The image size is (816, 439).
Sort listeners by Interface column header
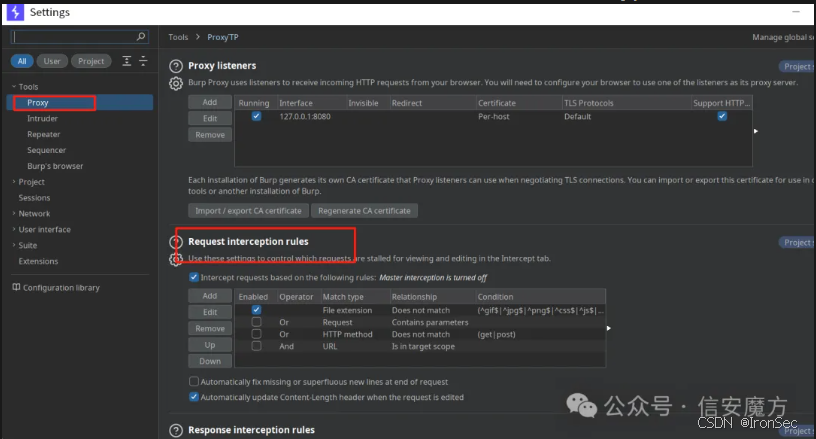pyautogui.click(x=311, y=103)
